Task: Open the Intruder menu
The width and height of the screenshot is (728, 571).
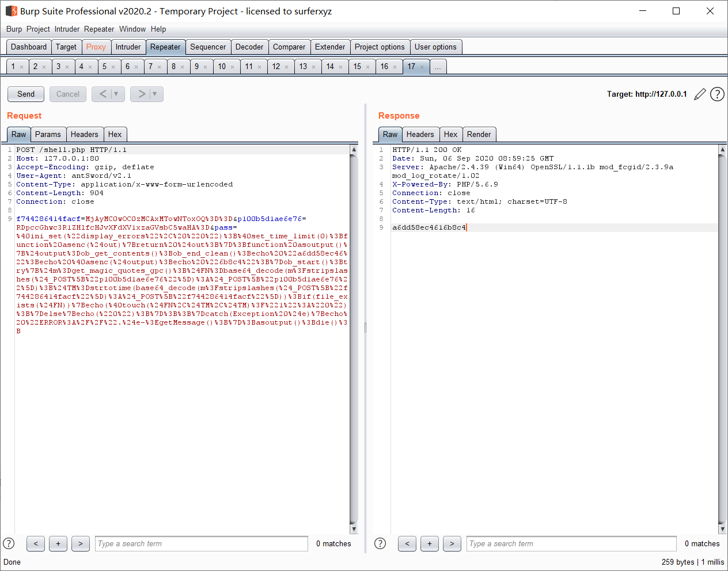Action: (x=67, y=29)
